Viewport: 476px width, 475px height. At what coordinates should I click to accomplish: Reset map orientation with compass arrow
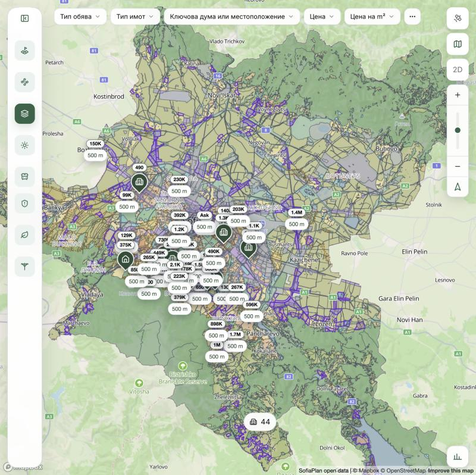458,187
